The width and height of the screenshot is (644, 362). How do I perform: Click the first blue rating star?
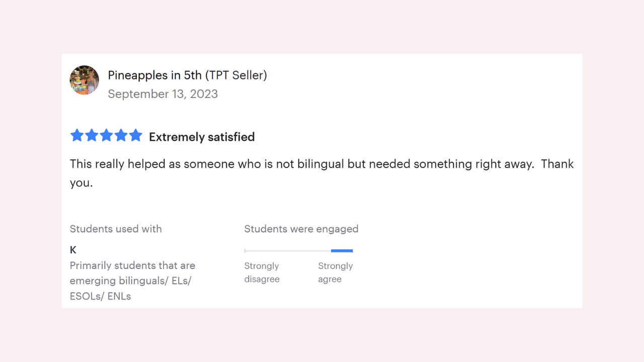pyautogui.click(x=76, y=136)
